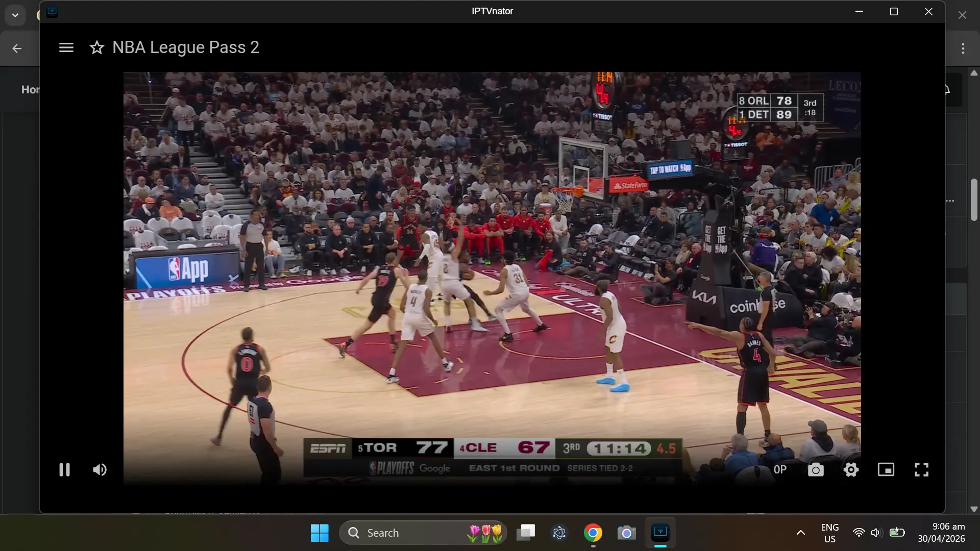Viewport: 980px width, 551px height.
Task: Close the background browser window
Action: (962, 15)
